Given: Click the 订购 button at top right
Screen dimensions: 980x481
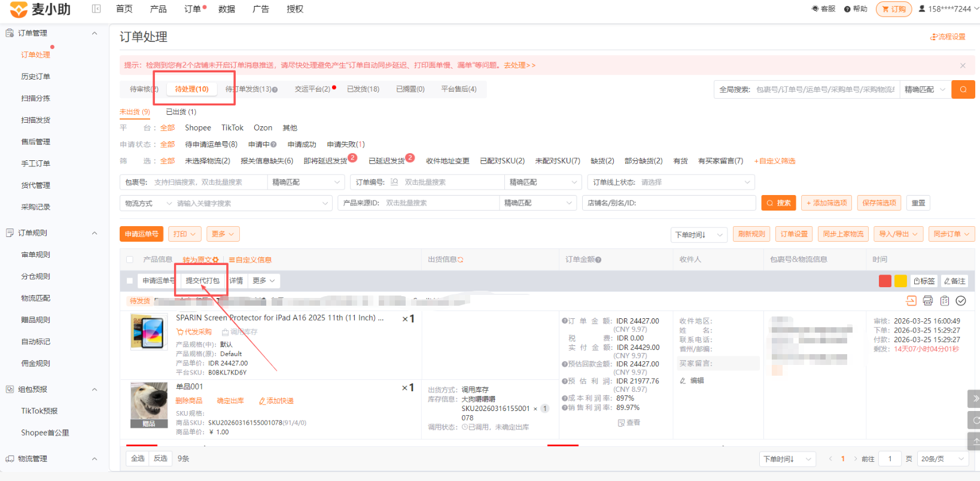Looking at the screenshot, I should (894, 9).
